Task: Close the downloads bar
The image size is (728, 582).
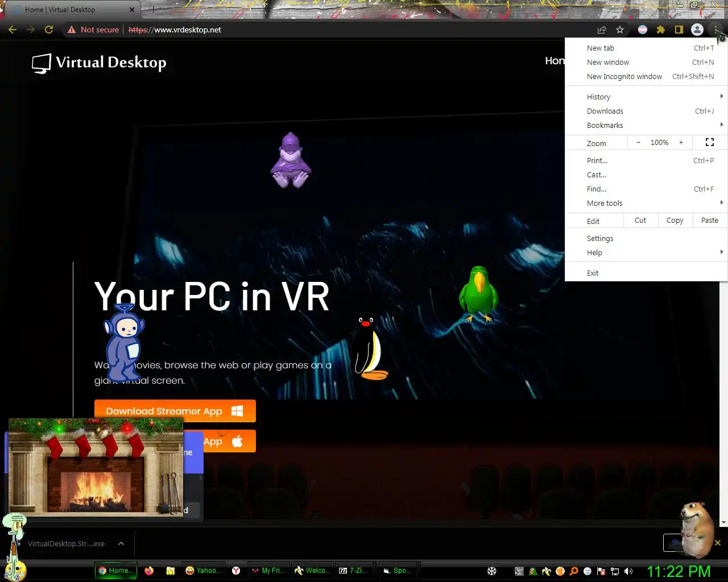Action: pyautogui.click(x=718, y=543)
